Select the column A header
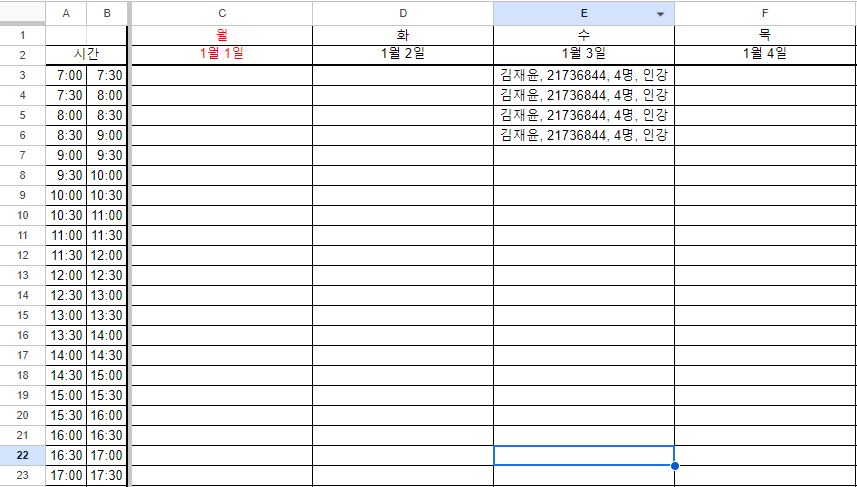857x487 pixels. 66,13
